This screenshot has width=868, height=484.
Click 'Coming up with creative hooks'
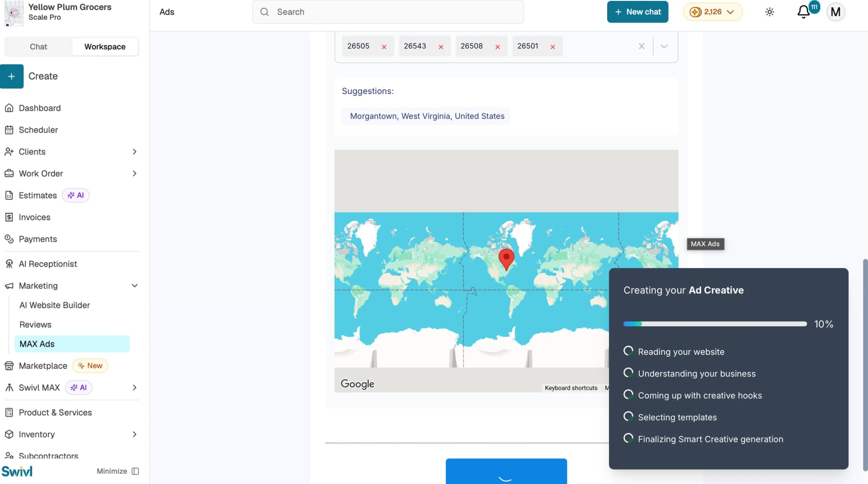click(700, 395)
